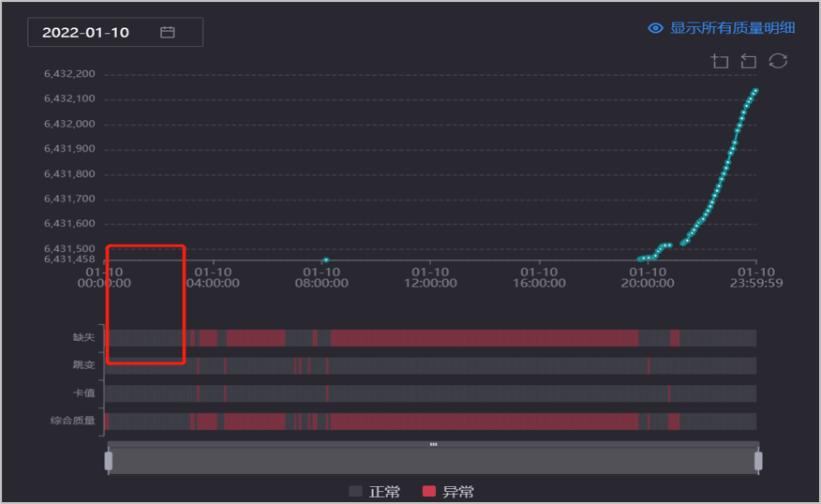The width and height of the screenshot is (821, 504).
Task: Click the left handle of zoom slider
Action: coord(109,461)
